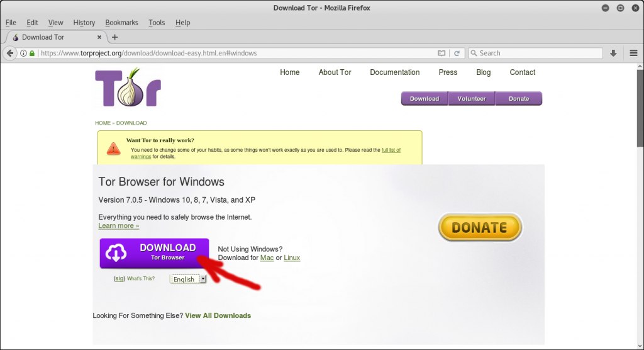Close the Firefox window

click(x=635, y=8)
